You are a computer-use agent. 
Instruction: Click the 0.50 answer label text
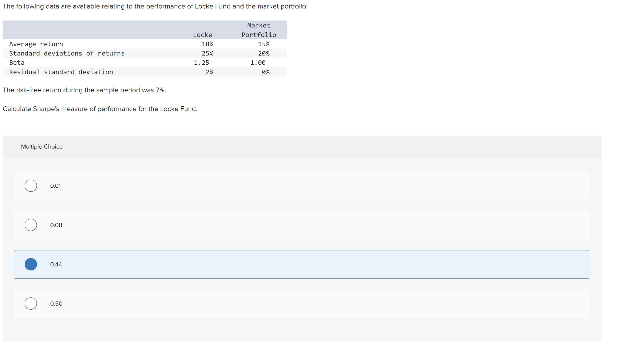56,303
